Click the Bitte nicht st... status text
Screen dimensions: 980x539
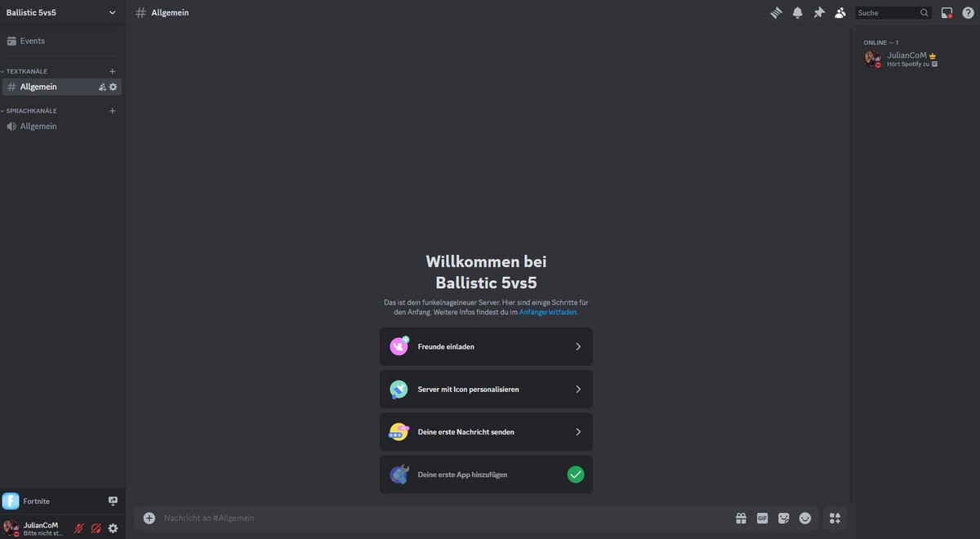coord(43,532)
